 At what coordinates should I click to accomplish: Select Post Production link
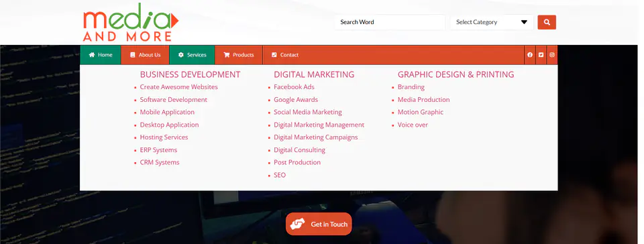(297, 162)
